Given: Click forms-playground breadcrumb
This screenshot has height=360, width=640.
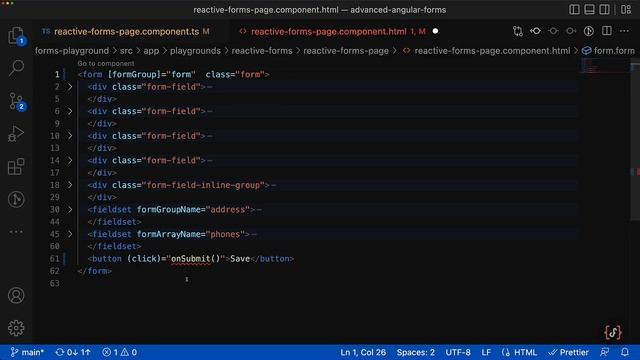Looking at the screenshot, I should coord(72,51).
